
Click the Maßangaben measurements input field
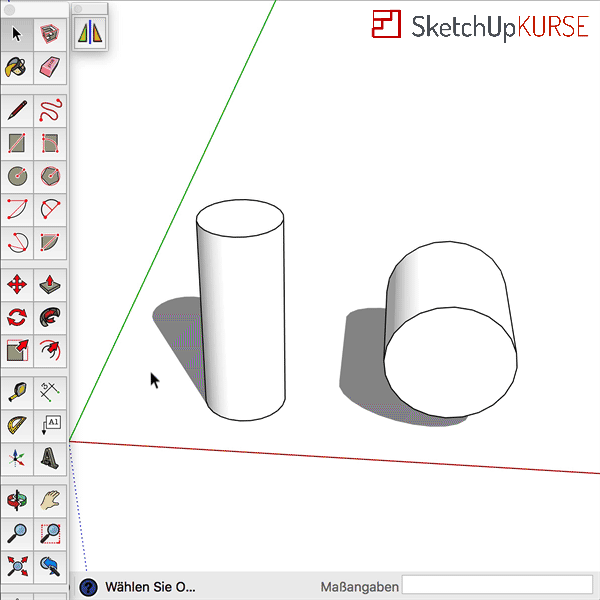497,585
